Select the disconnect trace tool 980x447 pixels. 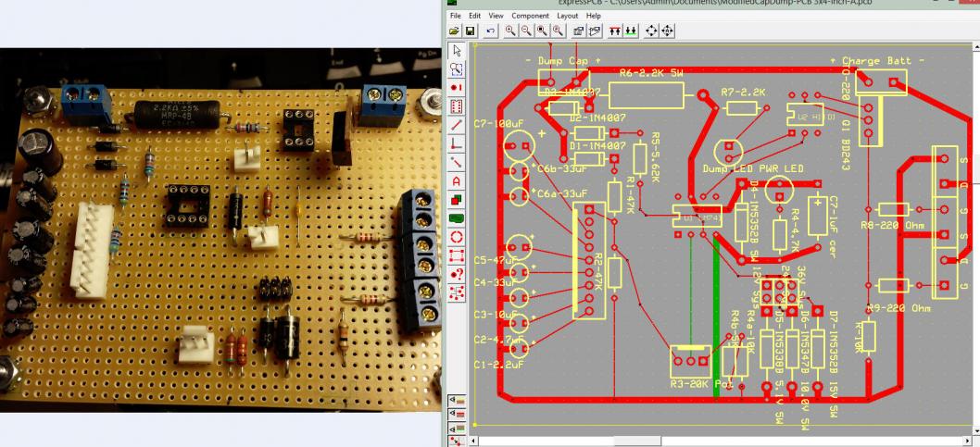tap(457, 163)
